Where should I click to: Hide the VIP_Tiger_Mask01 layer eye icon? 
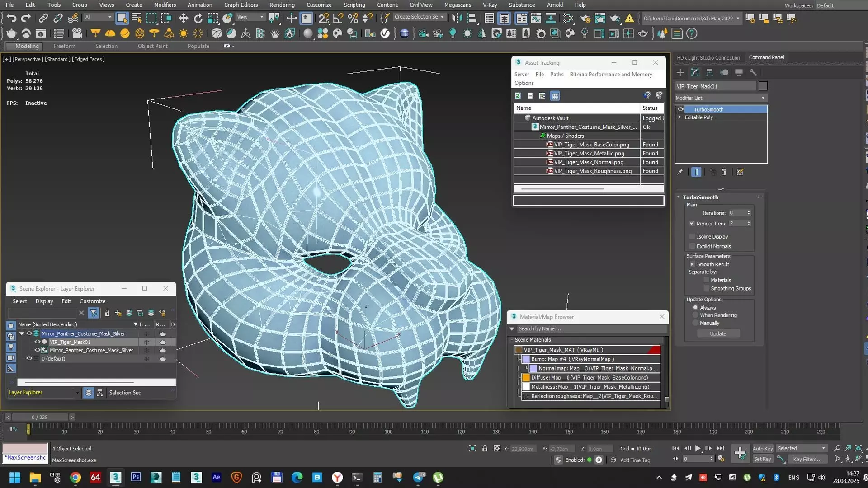tap(38, 342)
